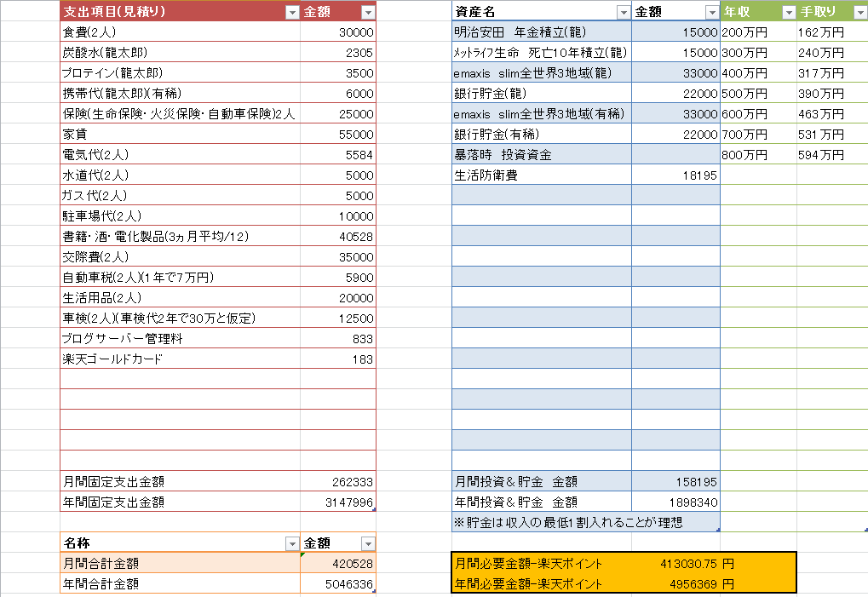Select the 楽天ゴールドカード cell
Screen dimensions: 868x597
tap(180, 359)
